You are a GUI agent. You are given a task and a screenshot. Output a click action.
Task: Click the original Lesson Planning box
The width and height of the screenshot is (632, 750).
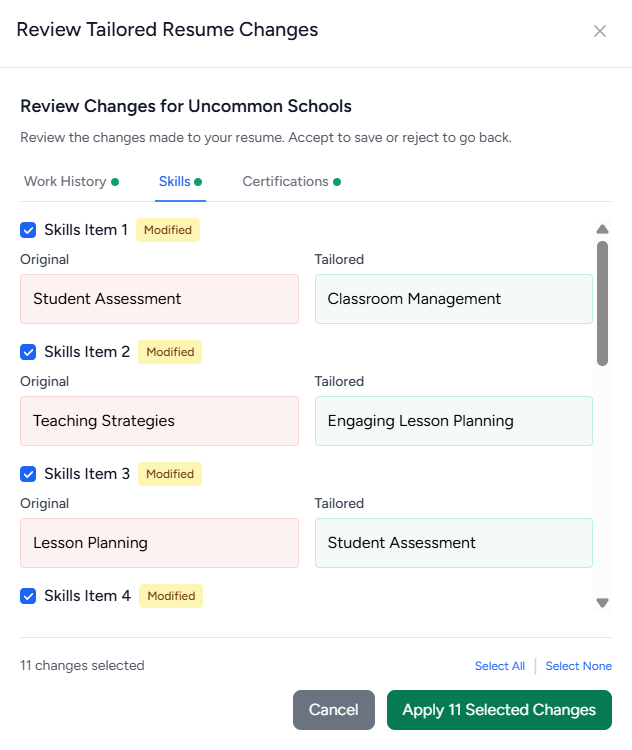click(159, 543)
